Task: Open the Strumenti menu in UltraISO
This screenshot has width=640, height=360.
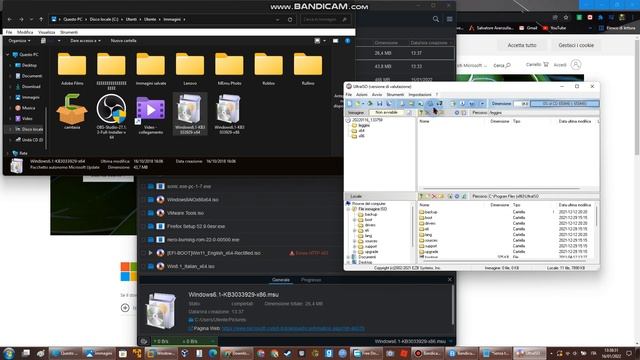Action: [395, 95]
